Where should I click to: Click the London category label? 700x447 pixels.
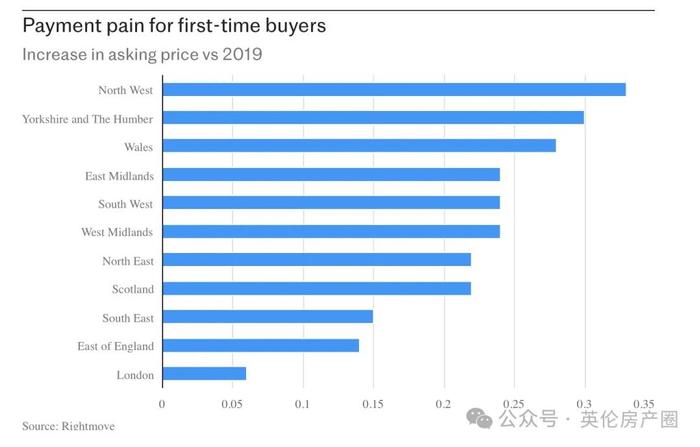(135, 375)
